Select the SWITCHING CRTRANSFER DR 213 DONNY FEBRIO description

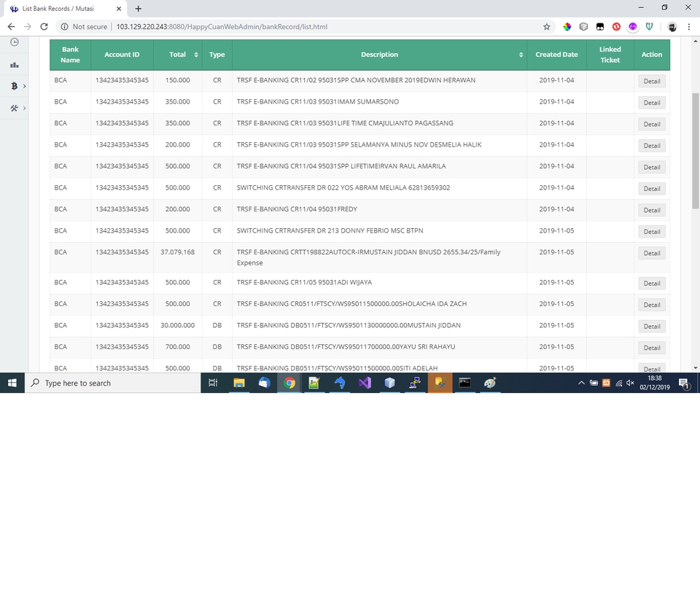(330, 231)
